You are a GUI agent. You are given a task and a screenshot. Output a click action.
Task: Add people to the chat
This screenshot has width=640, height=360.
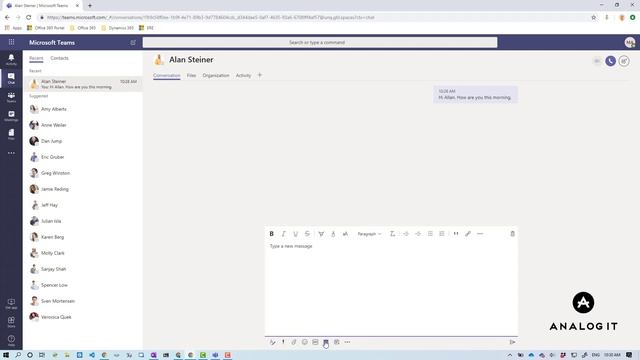(624, 61)
